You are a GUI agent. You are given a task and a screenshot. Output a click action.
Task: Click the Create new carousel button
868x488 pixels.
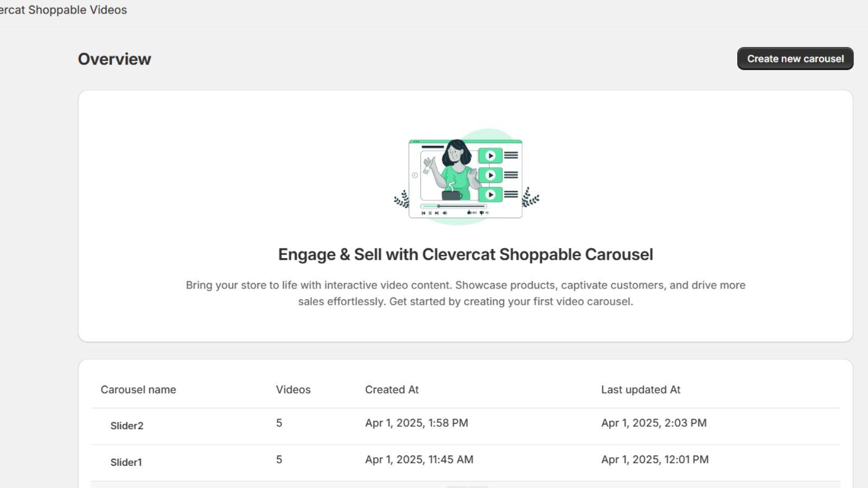[x=795, y=59]
